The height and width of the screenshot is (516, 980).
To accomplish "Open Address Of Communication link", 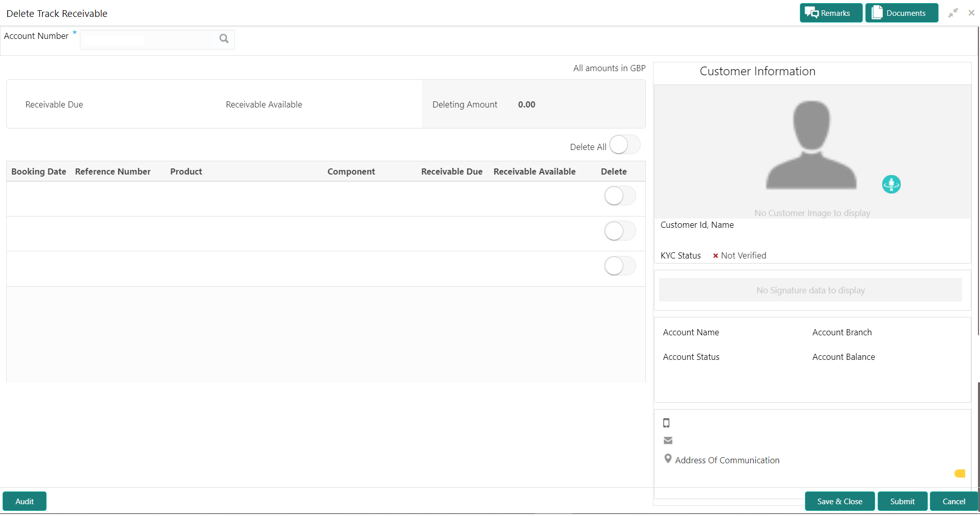I will (727, 460).
